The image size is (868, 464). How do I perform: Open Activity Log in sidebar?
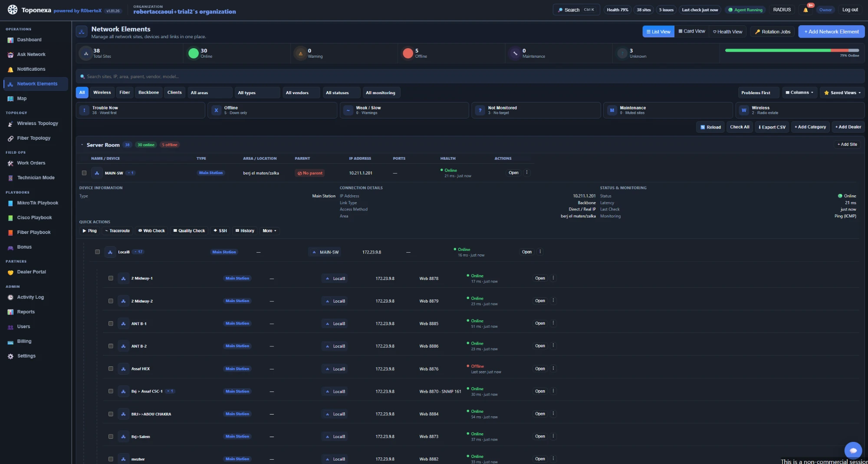pos(30,297)
